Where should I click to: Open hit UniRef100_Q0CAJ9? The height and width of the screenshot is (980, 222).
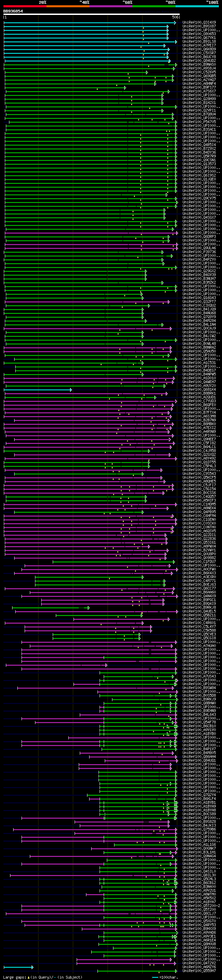tap(199, 328)
